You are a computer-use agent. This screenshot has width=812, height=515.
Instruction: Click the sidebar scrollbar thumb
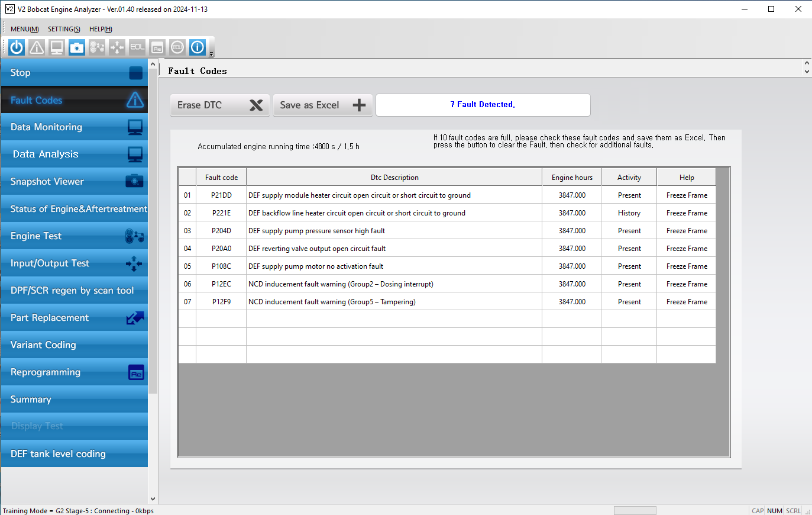coord(153,231)
